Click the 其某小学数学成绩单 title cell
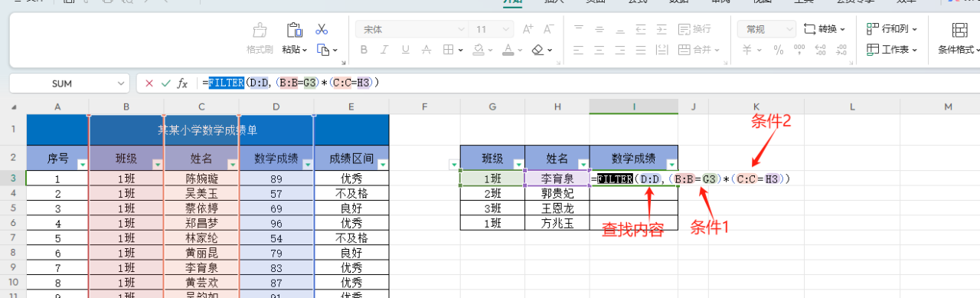This screenshot has height=298, width=980. pyautogui.click(x=207, y=129)
